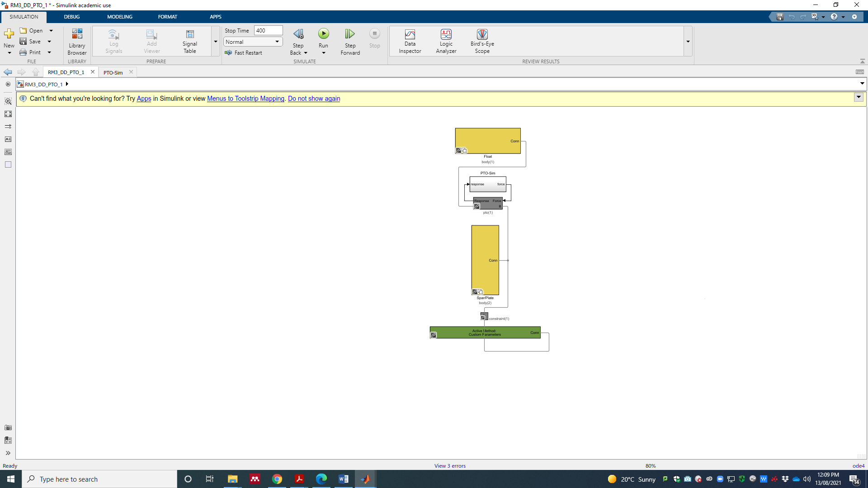Dismiss via Do not show again link

pos(314,99)
